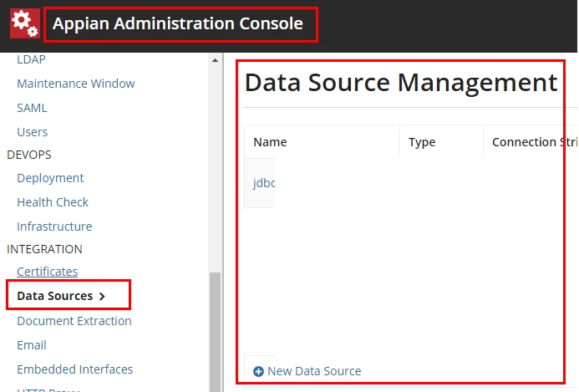Open the Embedded Interfaces page
579x392 pixels.
tap(75, 369)
